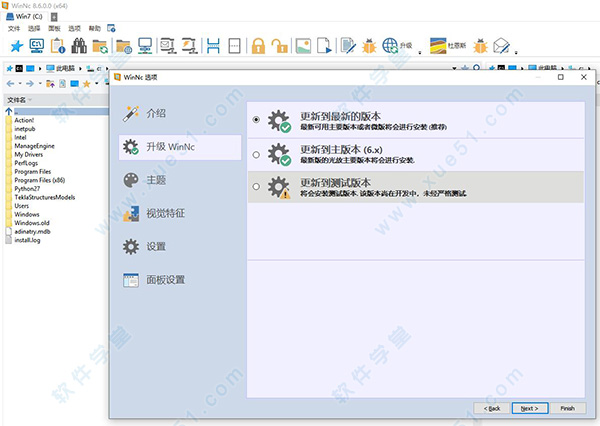The image size is (600, 426).
Task: Expand arrow before 此电脑 in address bar
Action: click(x=40, y=69)
